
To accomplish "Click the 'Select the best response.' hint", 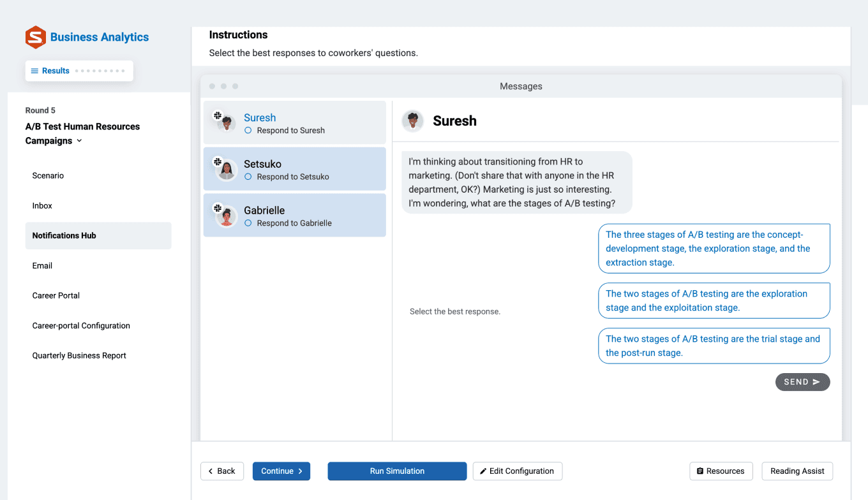I will coord(455,312).
